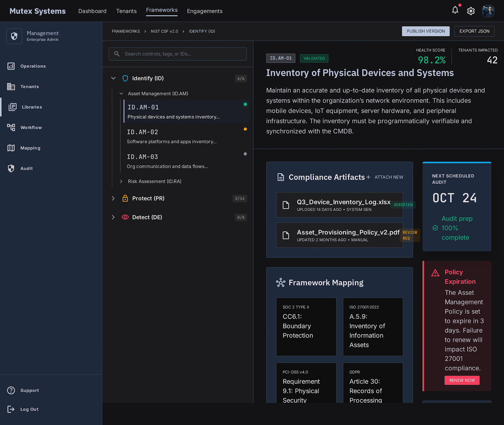
Task: Click the ID.AM-01 header tag
Action: [x=281, y=58]
